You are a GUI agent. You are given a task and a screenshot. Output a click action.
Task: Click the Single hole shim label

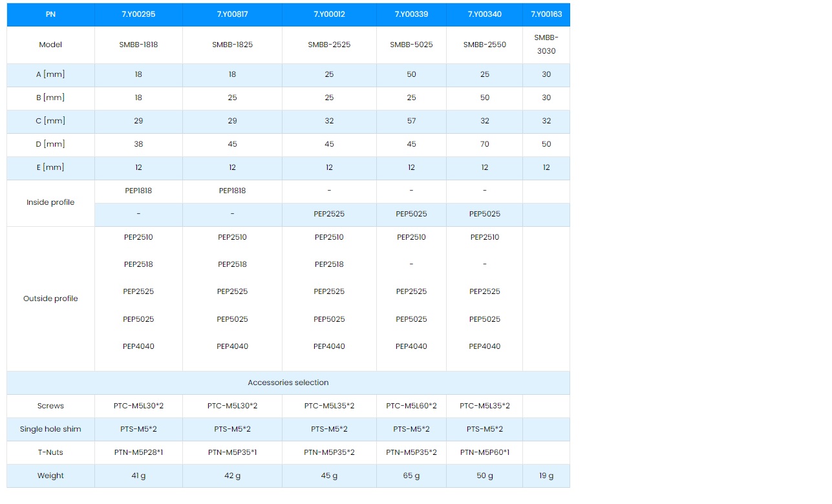pos(50,429)
